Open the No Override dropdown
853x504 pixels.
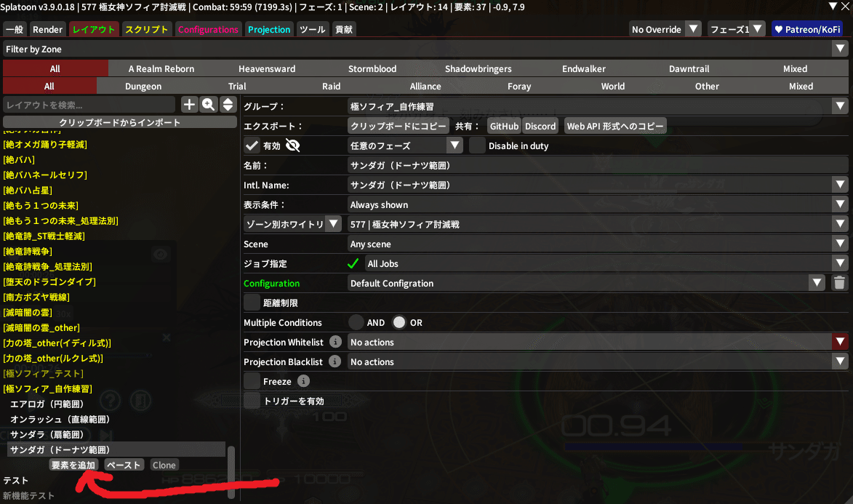click(693, 29)
